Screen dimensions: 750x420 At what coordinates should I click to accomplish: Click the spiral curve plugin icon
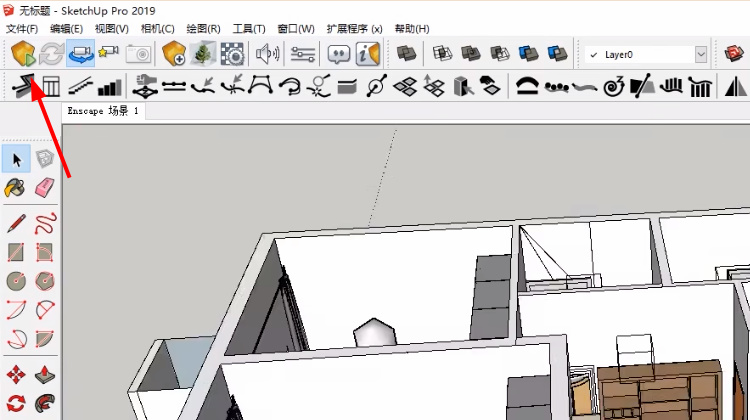click(x=614, y=87)
